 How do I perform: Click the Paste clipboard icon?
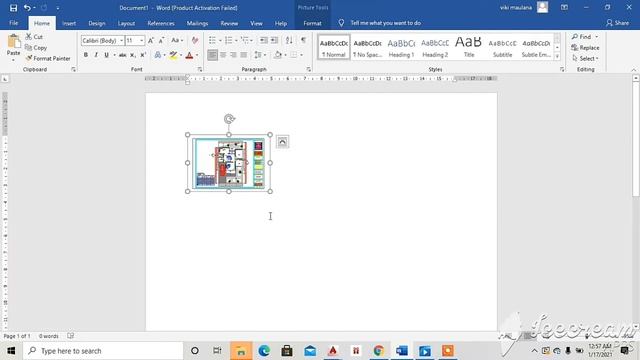pyautogui.click(x=13, y=41)
